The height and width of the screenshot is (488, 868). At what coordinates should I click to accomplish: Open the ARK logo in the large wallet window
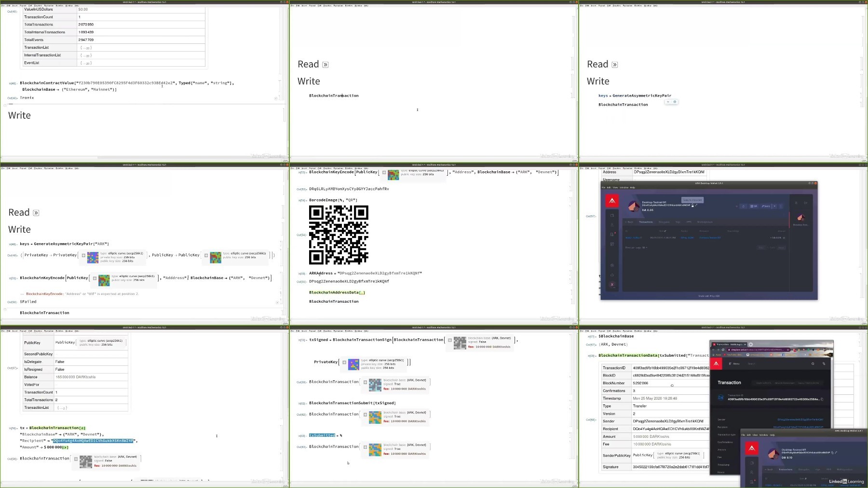[612, 201]
